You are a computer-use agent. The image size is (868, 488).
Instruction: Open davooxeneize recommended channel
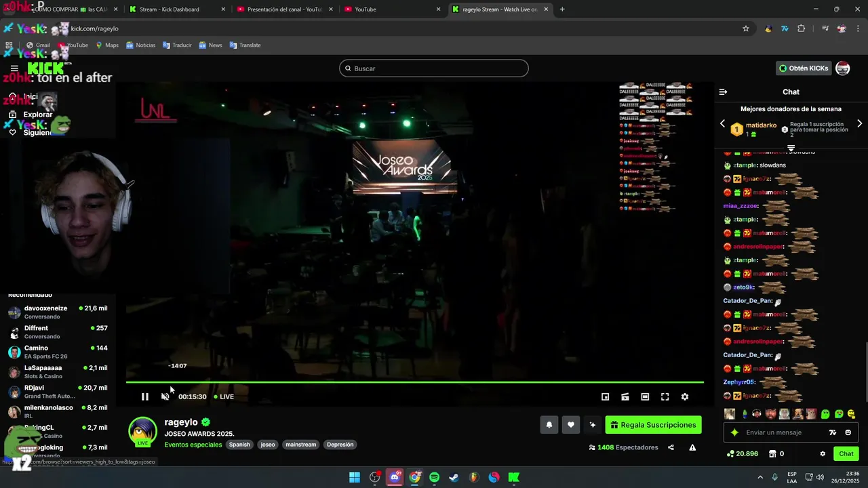click(58, 312)
